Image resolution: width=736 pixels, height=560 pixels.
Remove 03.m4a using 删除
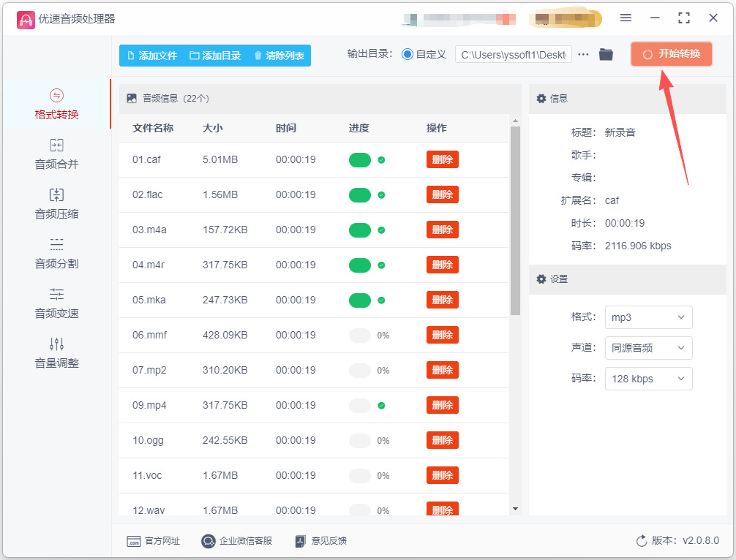tap(442, 230)
